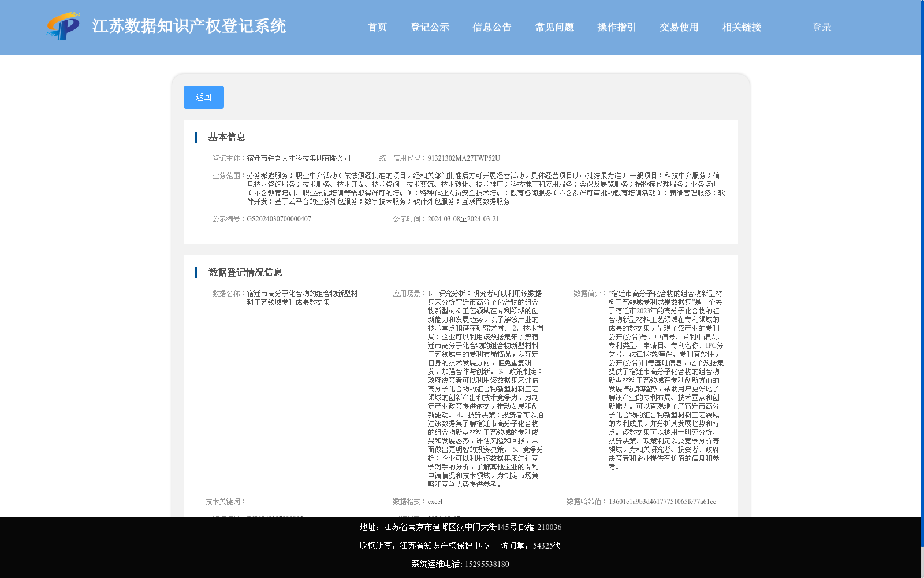
Task: Click the site title 江苏数据知识产权登记系统
Action: click(x=189, y=27)
